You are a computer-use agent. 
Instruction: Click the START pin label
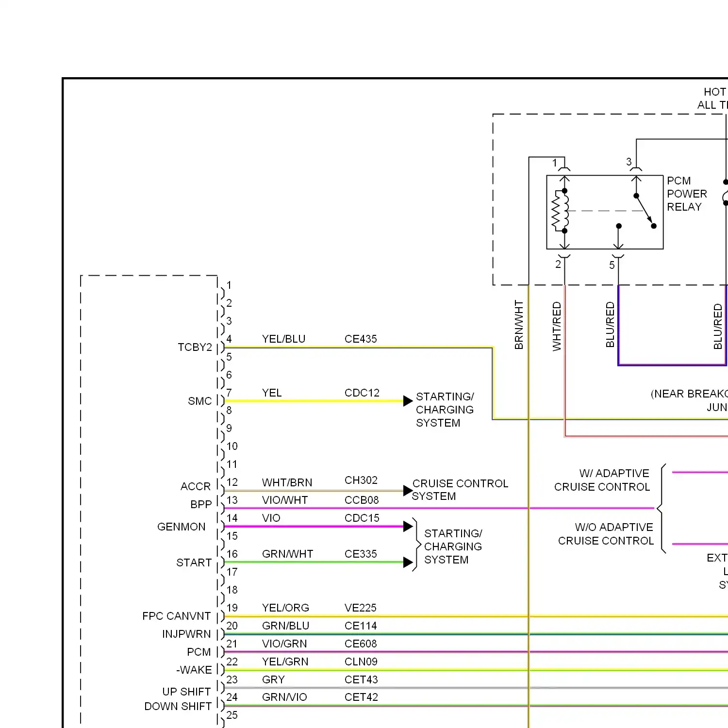click(194, 563)
